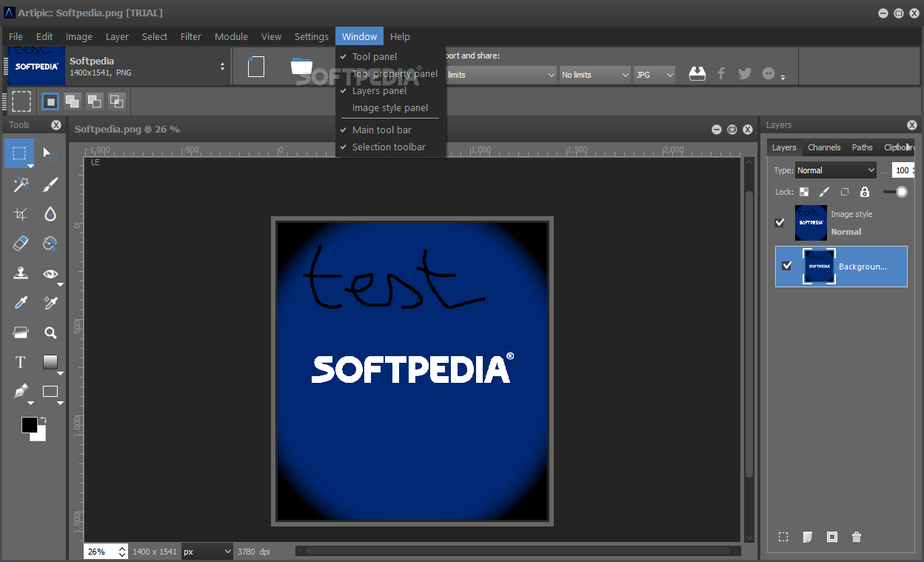924x562 pixels.
Task: Open the File menu
Action: pyautogui.click(x=16, y=36)
